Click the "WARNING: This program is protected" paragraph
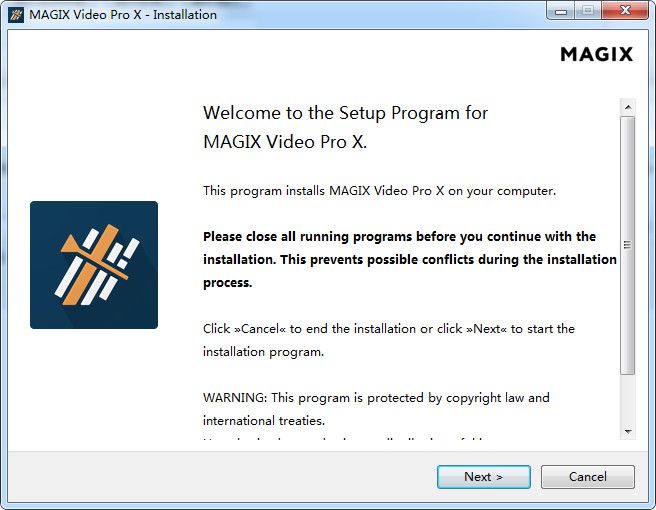Viewport: 656px width, 510px height. pos(376,409)
